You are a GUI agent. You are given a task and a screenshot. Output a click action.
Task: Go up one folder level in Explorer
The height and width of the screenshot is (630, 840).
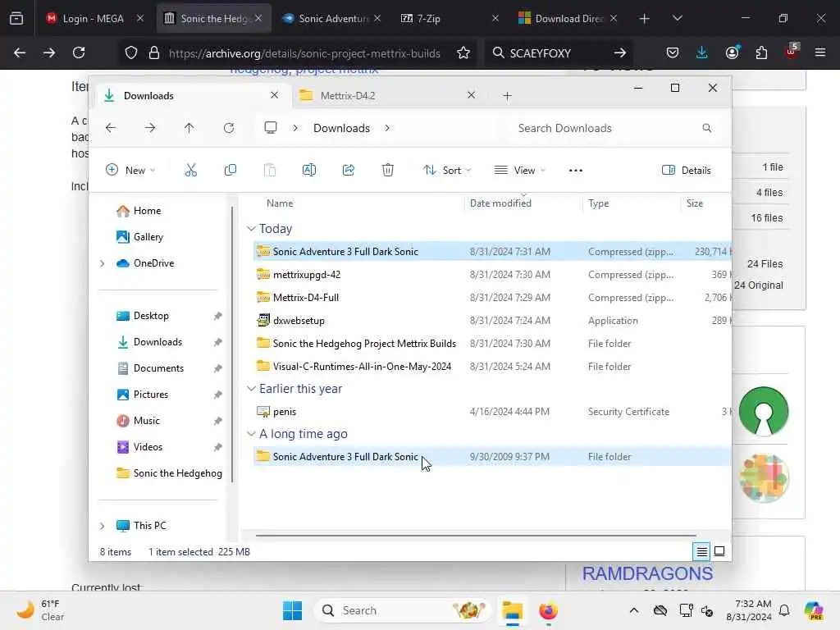coord(189,128)
